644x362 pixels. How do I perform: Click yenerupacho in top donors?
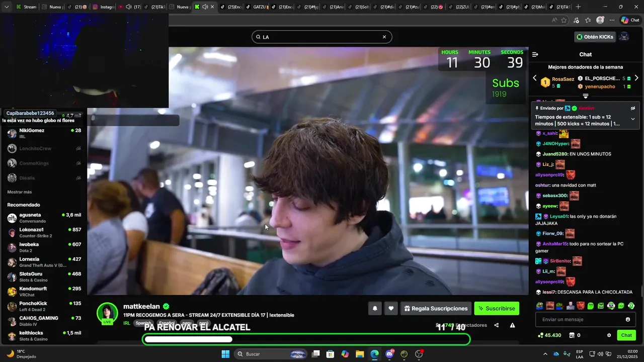coord(600,86)
